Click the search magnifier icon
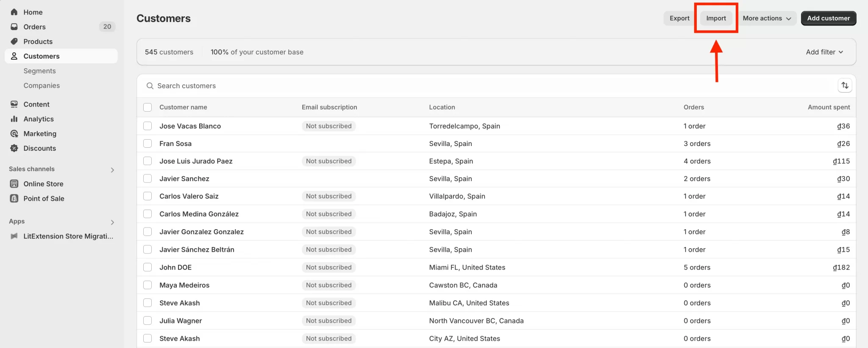This screenshot has height=348, width=868. tap(150, 86)
